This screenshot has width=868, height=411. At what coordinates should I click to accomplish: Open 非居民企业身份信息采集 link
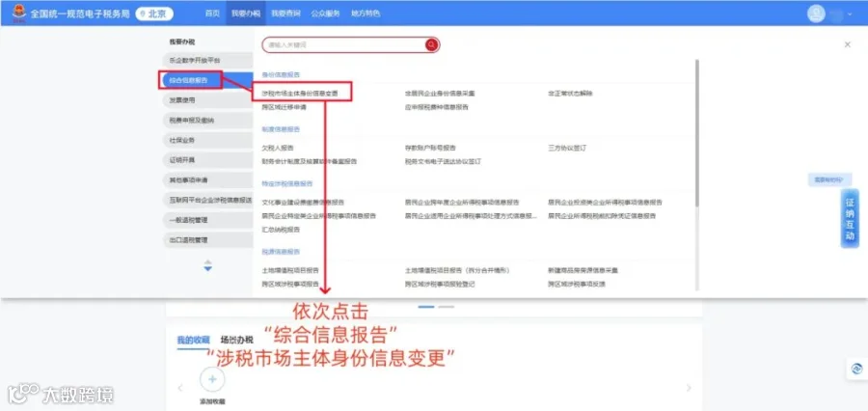click(x=440, y=94)
